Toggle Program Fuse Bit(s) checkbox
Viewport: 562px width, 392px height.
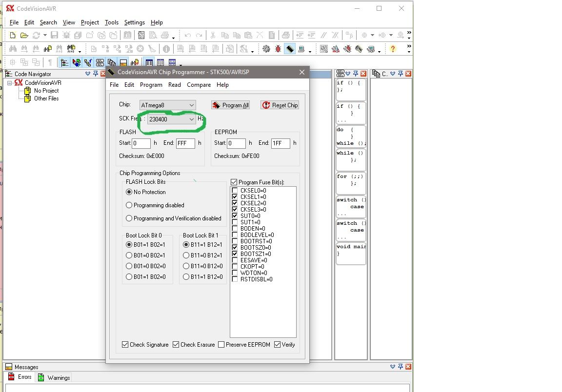[x=234, y=182]
